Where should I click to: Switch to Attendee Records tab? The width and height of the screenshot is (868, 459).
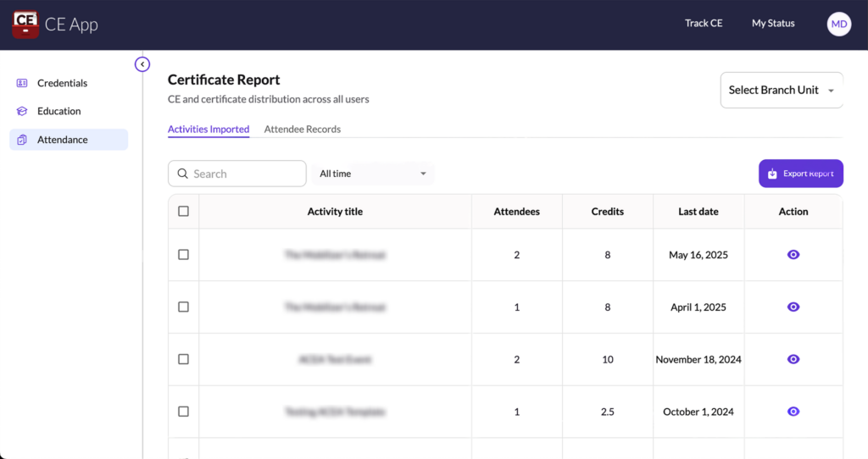coord(303,130)
